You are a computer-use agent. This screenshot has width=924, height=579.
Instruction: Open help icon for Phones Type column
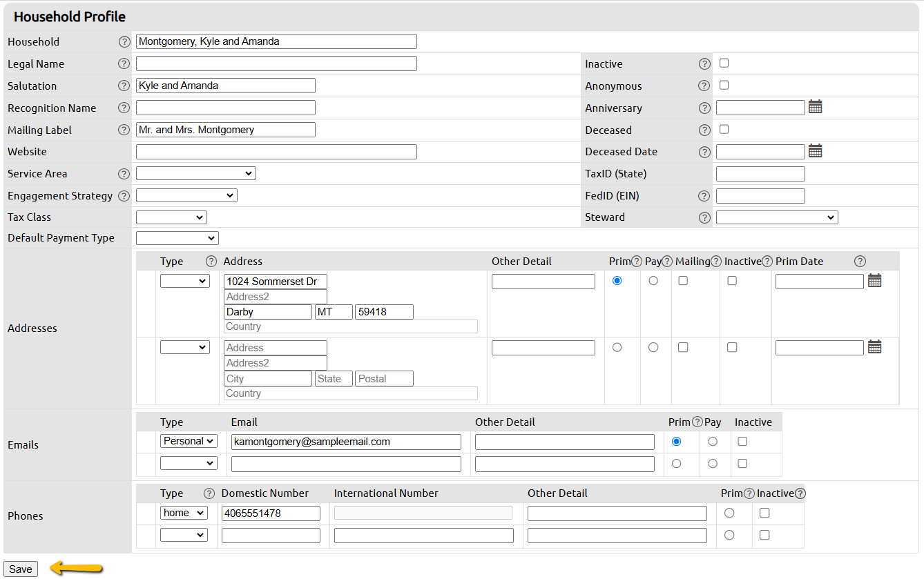click(209, 493)
